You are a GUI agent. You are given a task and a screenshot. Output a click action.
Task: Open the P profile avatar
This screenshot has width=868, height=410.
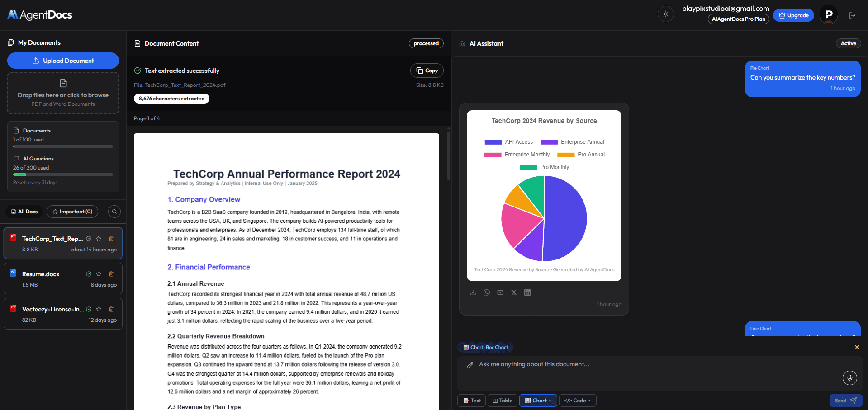(829, 15)
